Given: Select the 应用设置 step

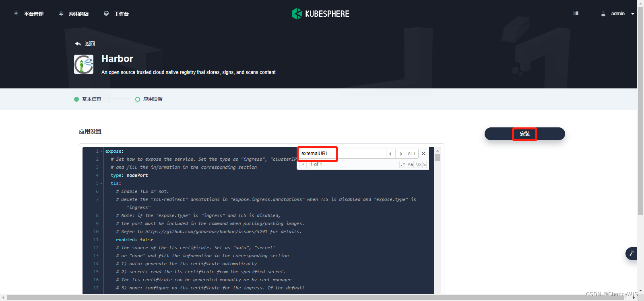Looking at the screenshot, I should tap(149, 99).
